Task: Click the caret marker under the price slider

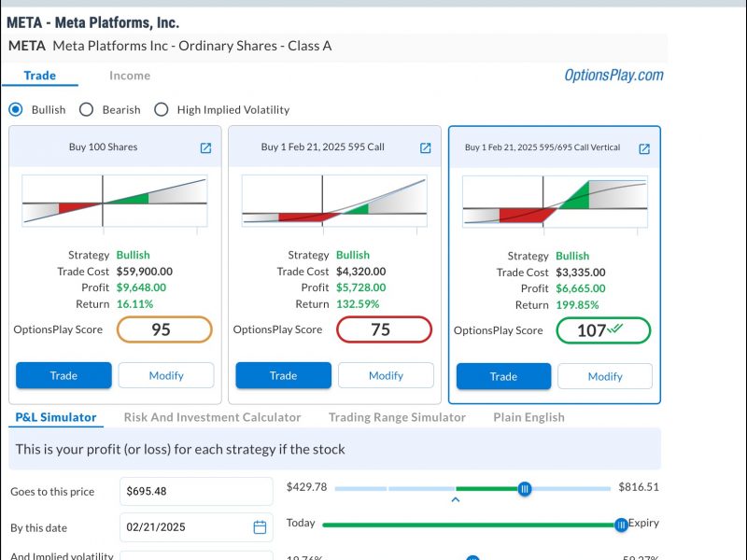Action: coord(456,499)
